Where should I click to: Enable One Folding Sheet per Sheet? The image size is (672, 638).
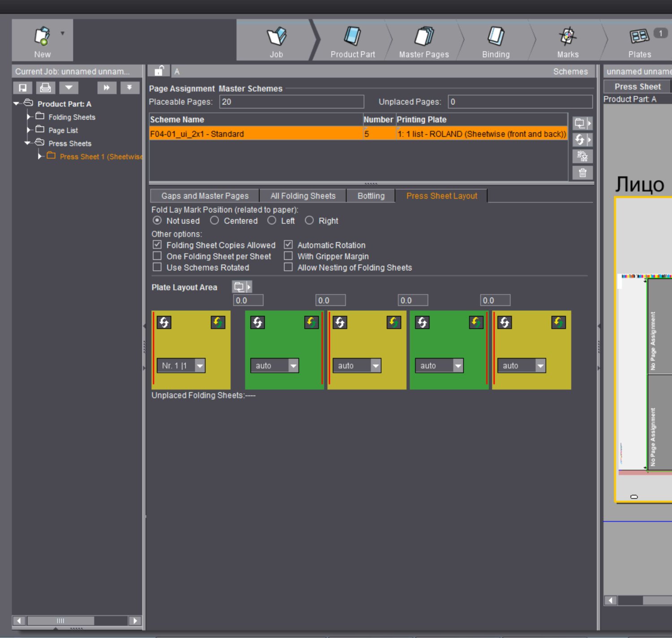[157, 256]
